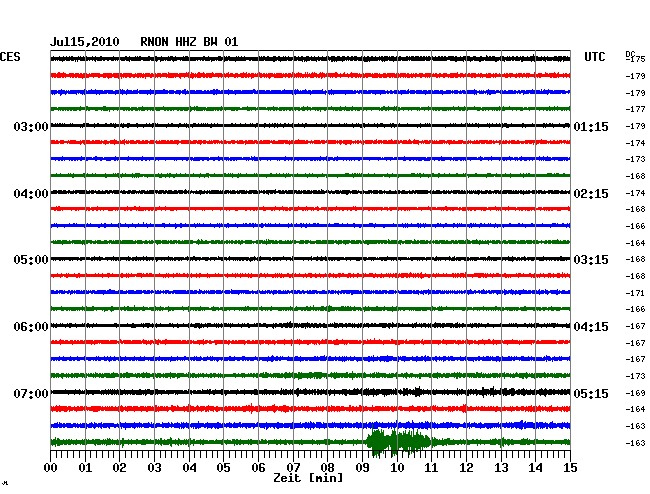Screen dimensions: 650x494
Task: Click the 10 minute axis tick label
Action: tap(397, 468)
